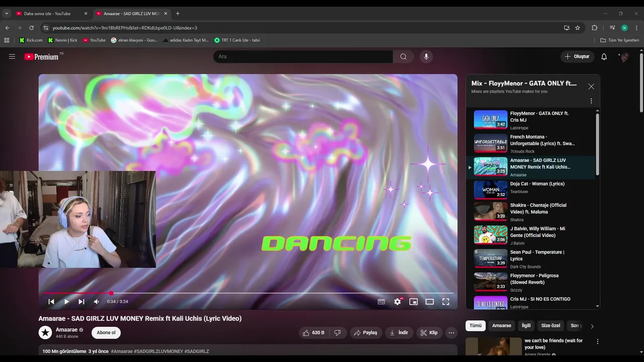Screen dimensions: 644x362
Task: Toggle subtitles in the player
Action: pos(381,302)
